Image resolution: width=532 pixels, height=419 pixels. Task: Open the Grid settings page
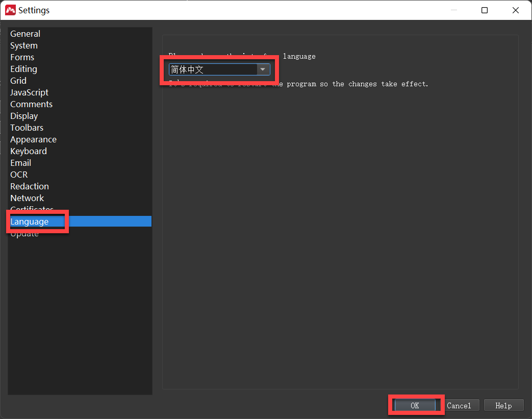pyautogui.click(x=18, y=81)
